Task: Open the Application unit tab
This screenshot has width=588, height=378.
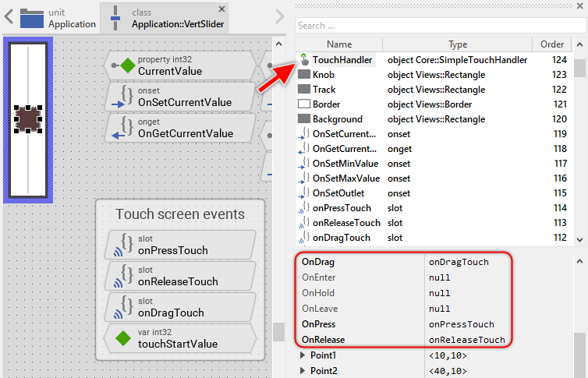Action: pos(58,18)
